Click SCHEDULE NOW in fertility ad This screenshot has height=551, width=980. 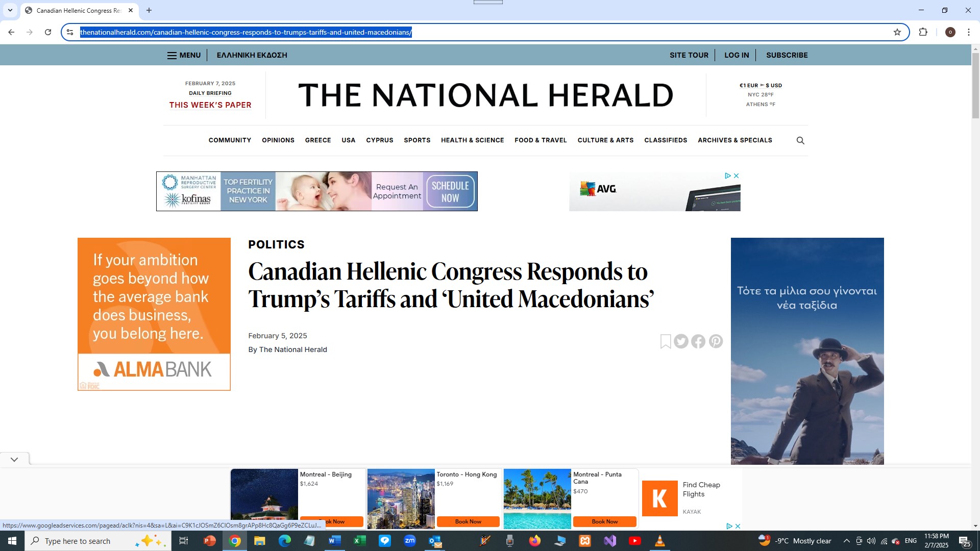point(450,192)
